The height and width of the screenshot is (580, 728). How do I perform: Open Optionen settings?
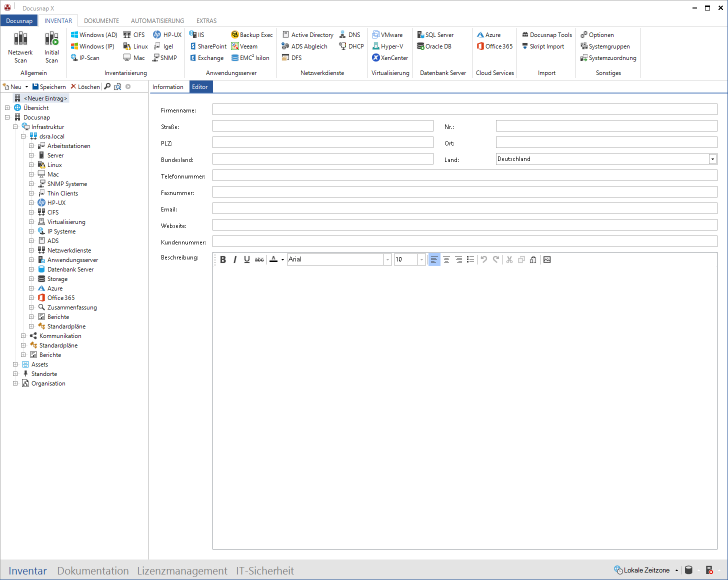[597, 35]
